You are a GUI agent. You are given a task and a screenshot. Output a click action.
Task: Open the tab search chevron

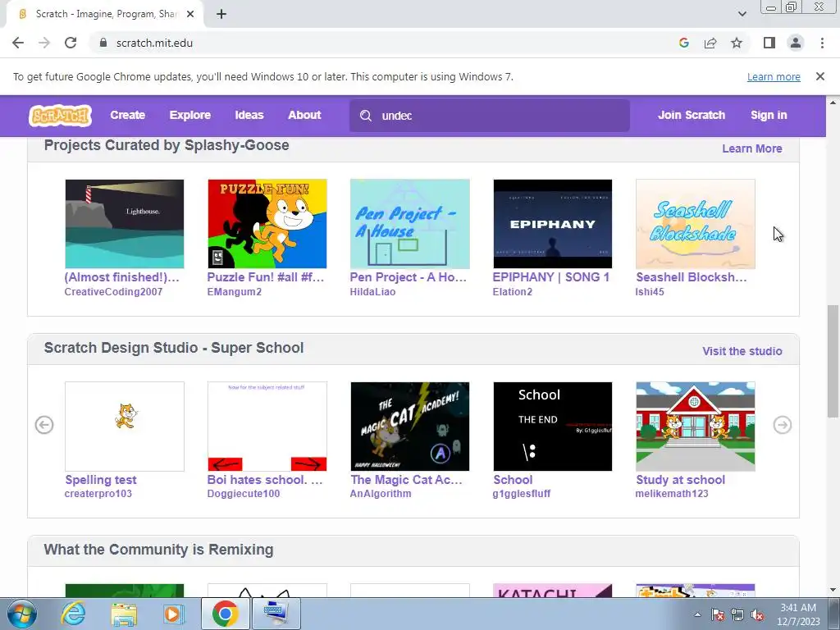[742, 14]
